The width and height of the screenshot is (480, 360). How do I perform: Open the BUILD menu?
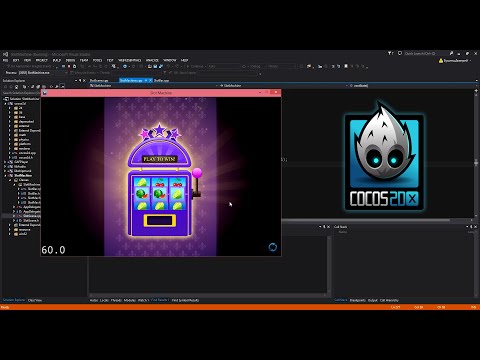coord(57,60)
